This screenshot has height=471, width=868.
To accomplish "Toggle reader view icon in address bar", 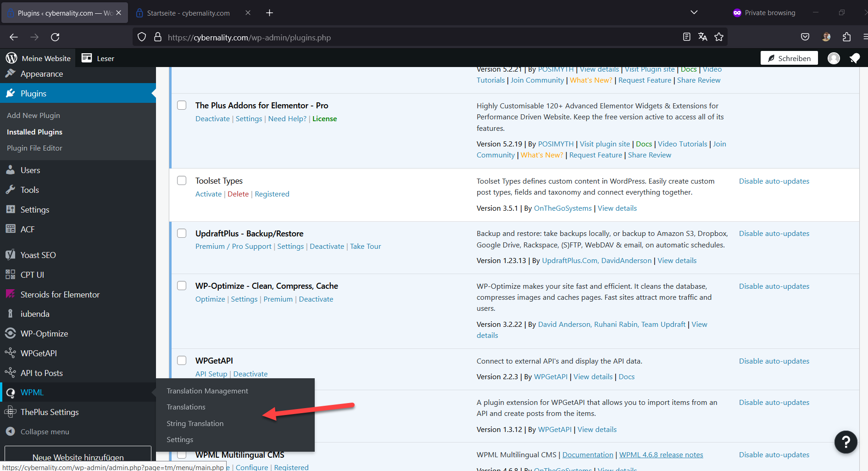I will (x=687, y=37).
